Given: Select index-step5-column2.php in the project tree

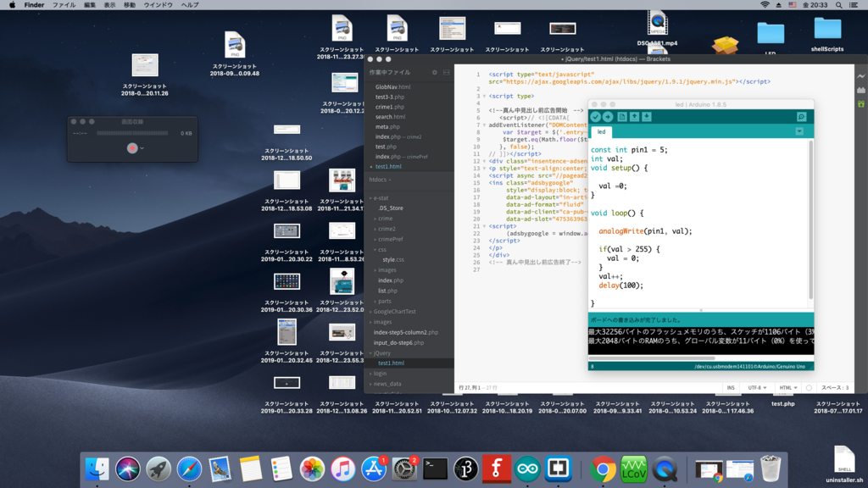Looking at the screenshot, I should pyautogui.click(x=406, y=332).
